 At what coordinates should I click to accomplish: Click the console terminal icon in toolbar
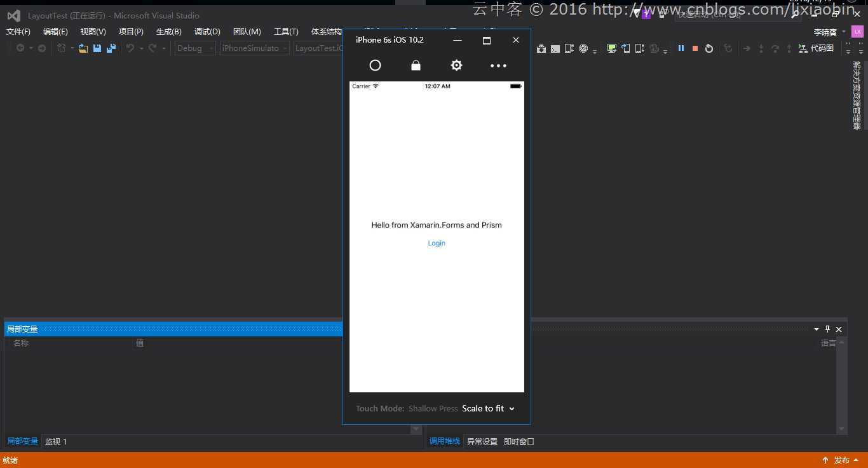[x=555, y=48]
